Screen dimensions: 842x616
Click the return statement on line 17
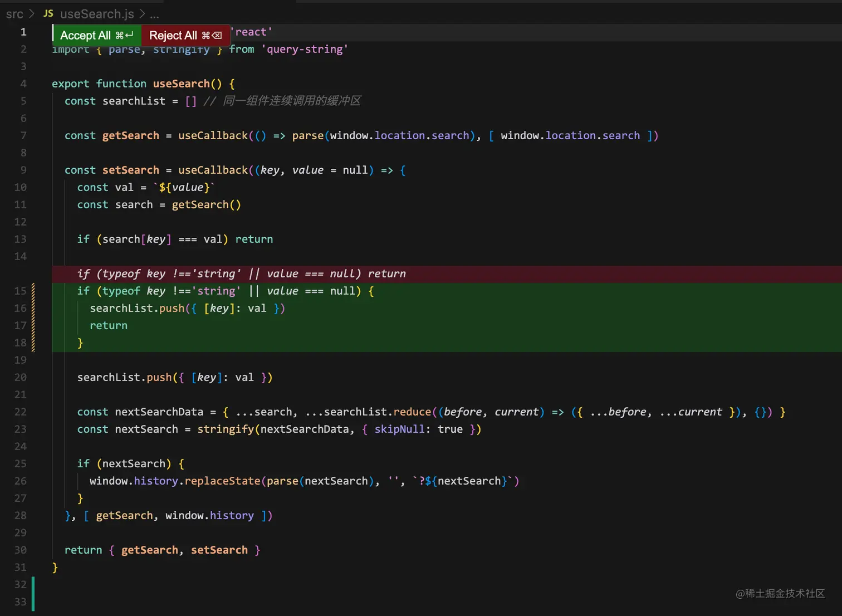[109, 325]
